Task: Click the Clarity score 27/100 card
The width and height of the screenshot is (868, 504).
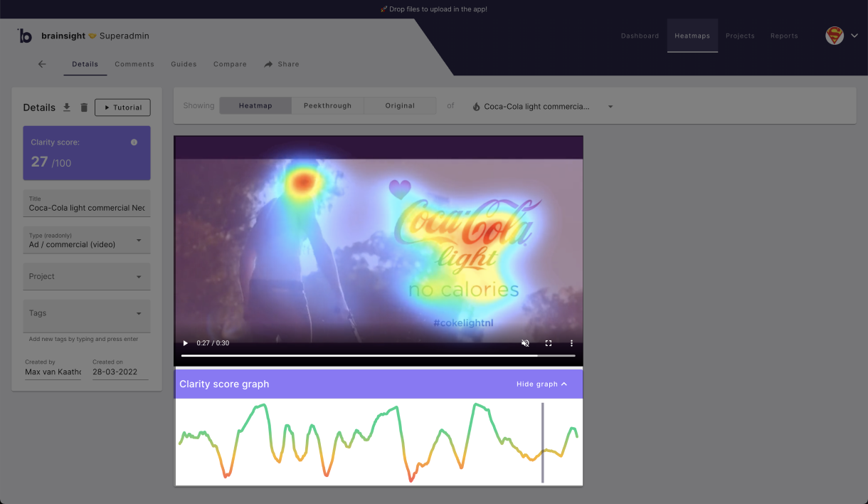Action: pos(87,153)
